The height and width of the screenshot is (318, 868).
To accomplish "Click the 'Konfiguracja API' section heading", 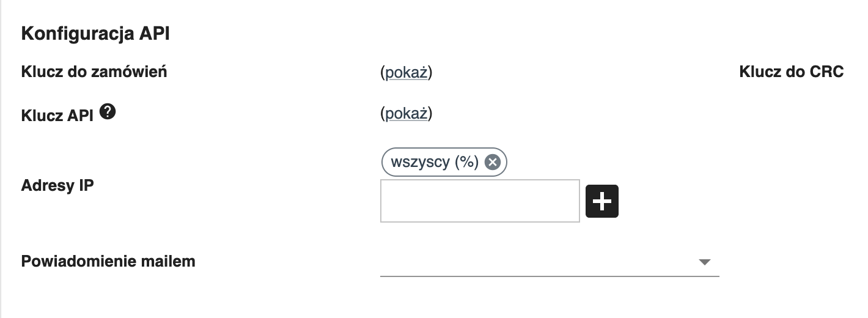I will coord(95,34).
